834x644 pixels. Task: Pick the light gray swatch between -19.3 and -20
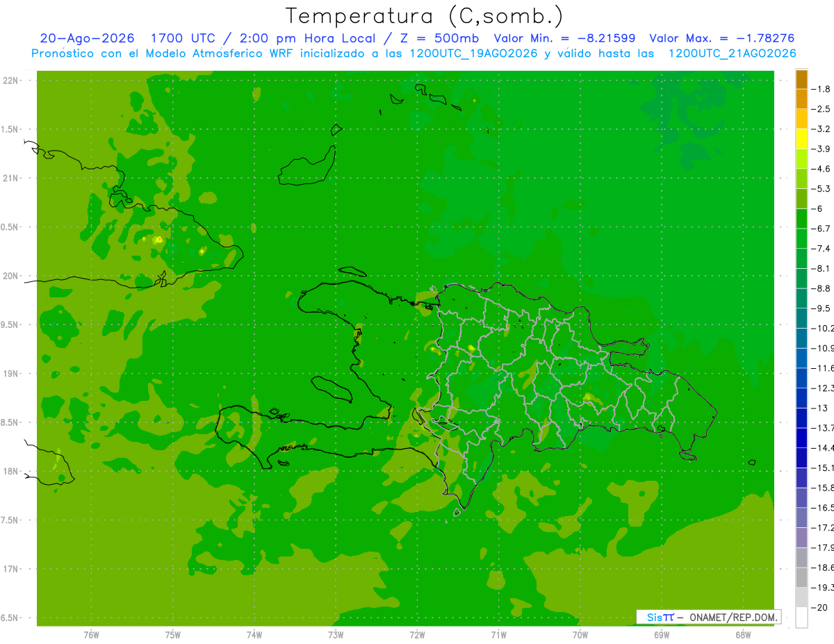801,597
